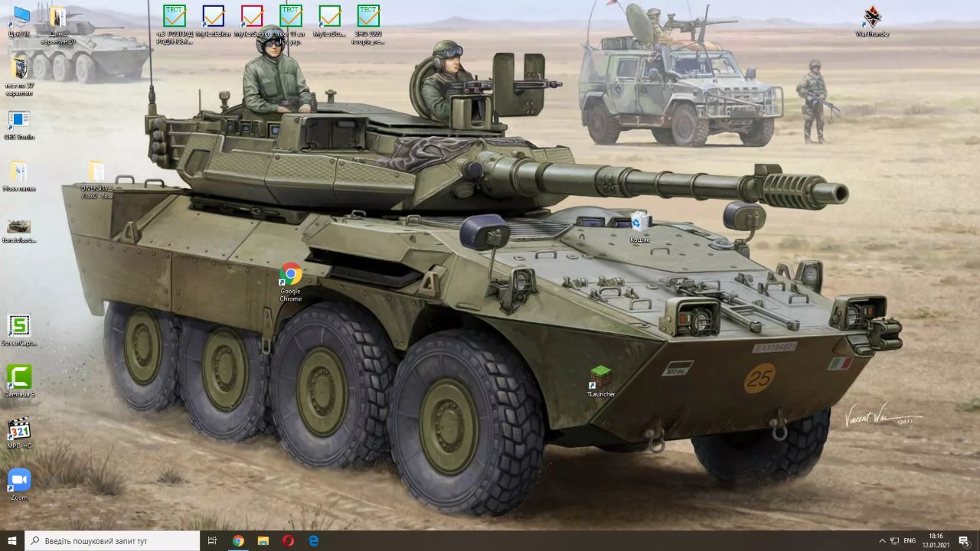This screenshot has width=980, height=551.
Task: Click the taskbar search box
Action: (112, 540)
